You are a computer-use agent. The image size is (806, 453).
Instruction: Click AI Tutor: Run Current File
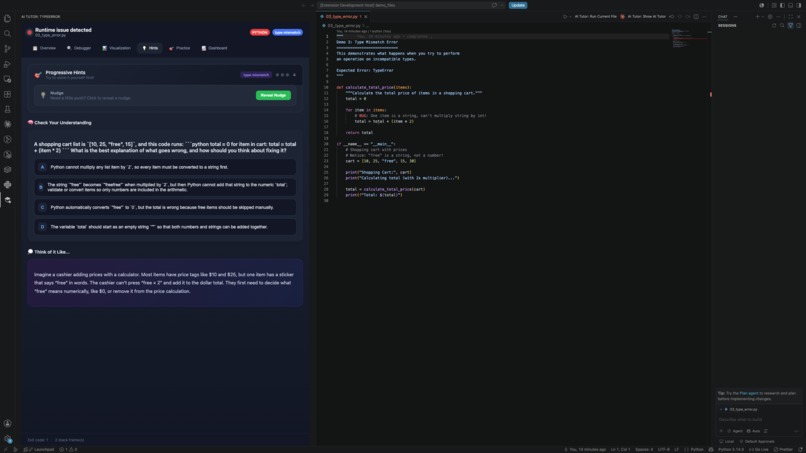[595, 16]
